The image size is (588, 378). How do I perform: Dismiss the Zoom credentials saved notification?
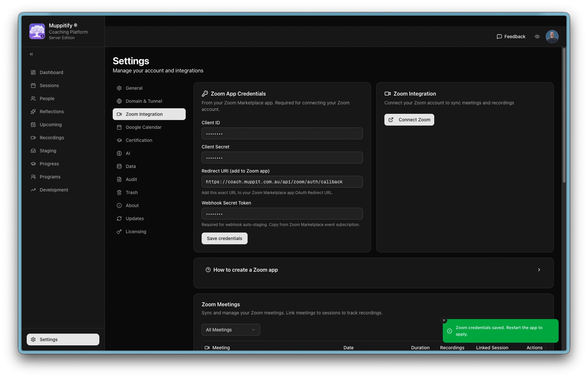[x=444, y=320]
